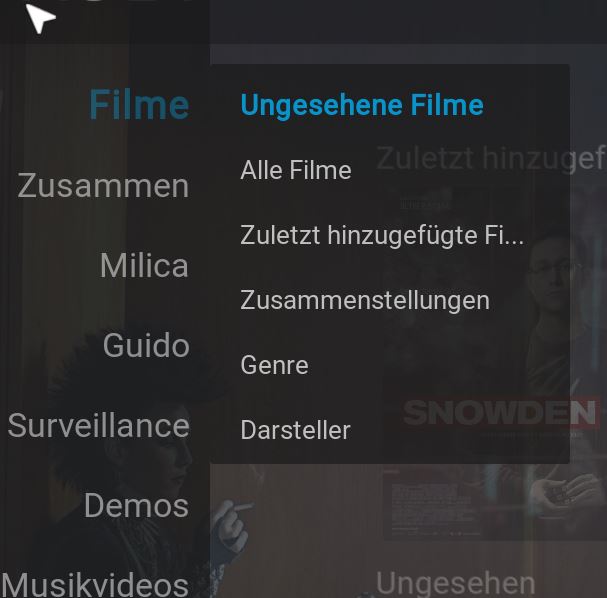Choose the Ungesehene Filme submenu entry
This screenshot has width=607, height=598.
click(x=362, y=105)
